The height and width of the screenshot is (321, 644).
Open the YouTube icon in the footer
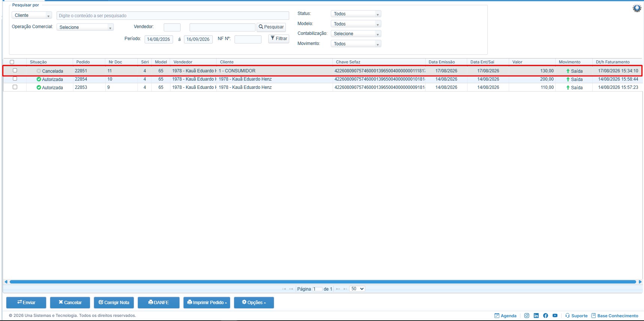coord(555,316)
